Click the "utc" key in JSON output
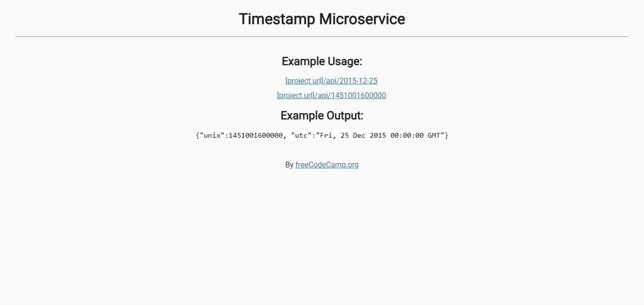The image size is (644, 305). (301, 135)
